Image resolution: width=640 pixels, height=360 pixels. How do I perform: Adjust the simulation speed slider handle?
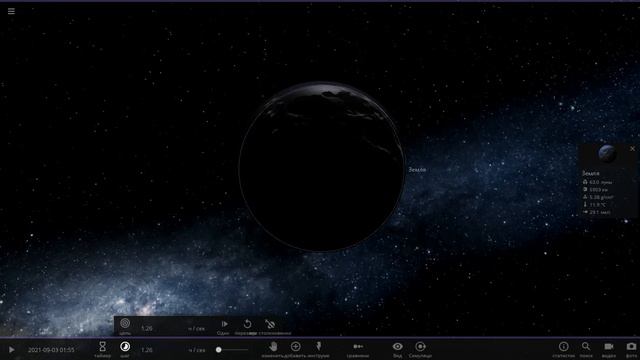coord(219,350)
